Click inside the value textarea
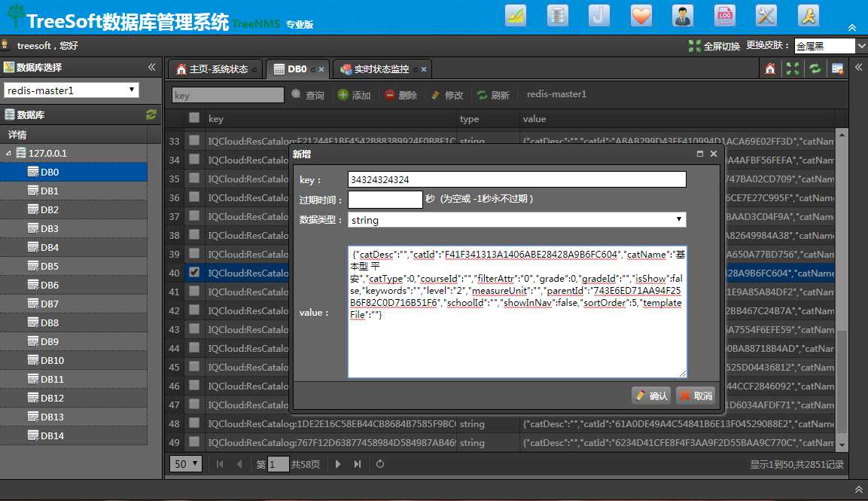Image resolution: width=868 pixels, height=501 pixels. tap(517, 313)
